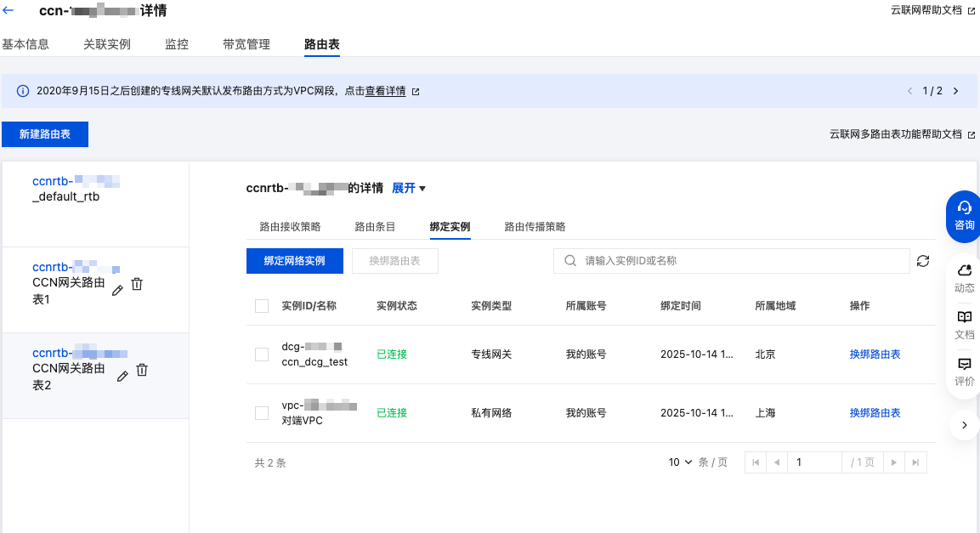Click 换绑路由表 link for 对端VPC

click(x=875, y=413)
